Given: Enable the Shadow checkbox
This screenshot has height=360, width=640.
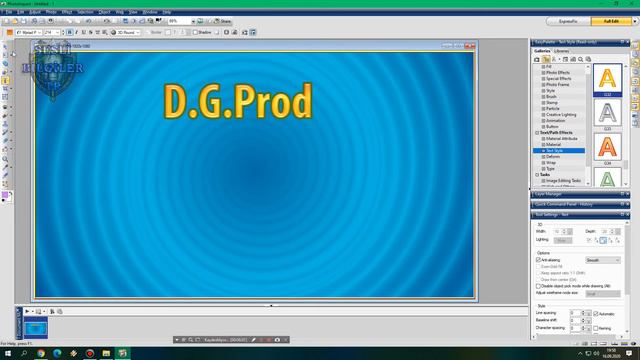Looking at the screenshot, I should pyautogui.click(x=195, y=32).
